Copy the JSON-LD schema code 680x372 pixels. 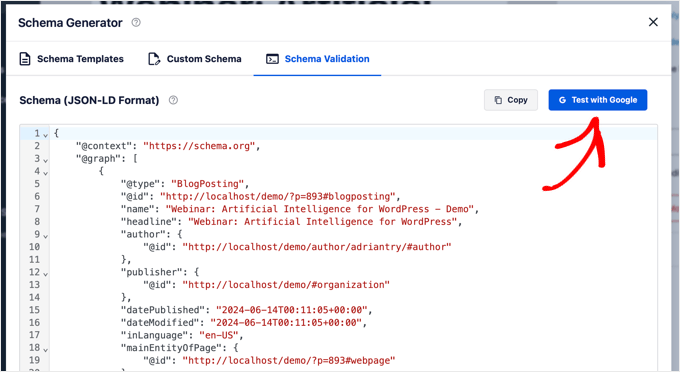pyautogui.click(x=511, y=100)
